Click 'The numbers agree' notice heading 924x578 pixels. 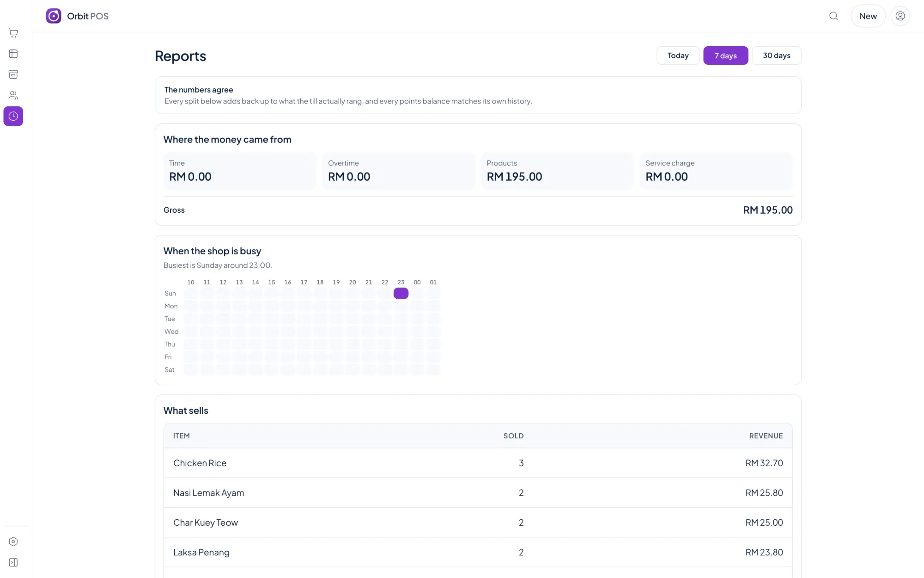pos(199,90)
